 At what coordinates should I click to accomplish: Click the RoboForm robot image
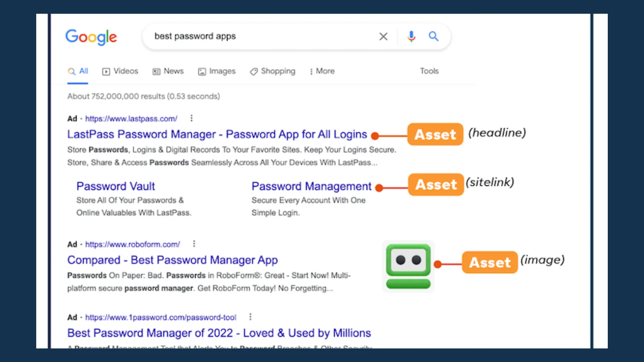click(408, 266)
